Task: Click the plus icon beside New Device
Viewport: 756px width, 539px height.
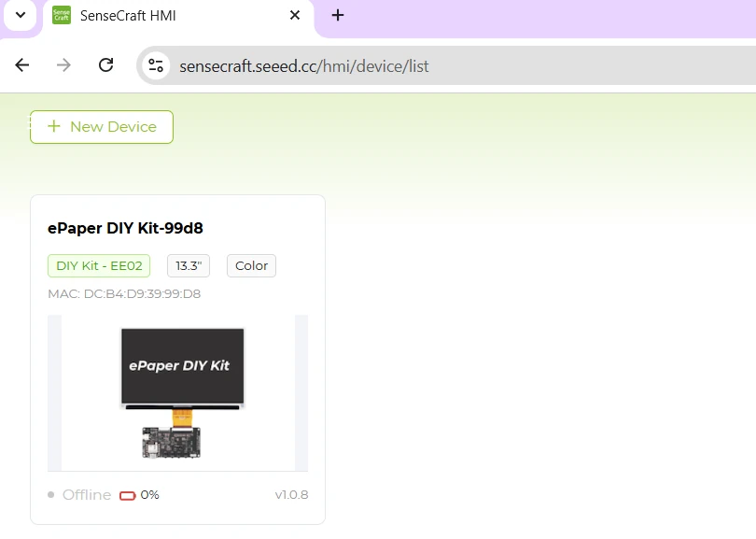Action: 54,127
